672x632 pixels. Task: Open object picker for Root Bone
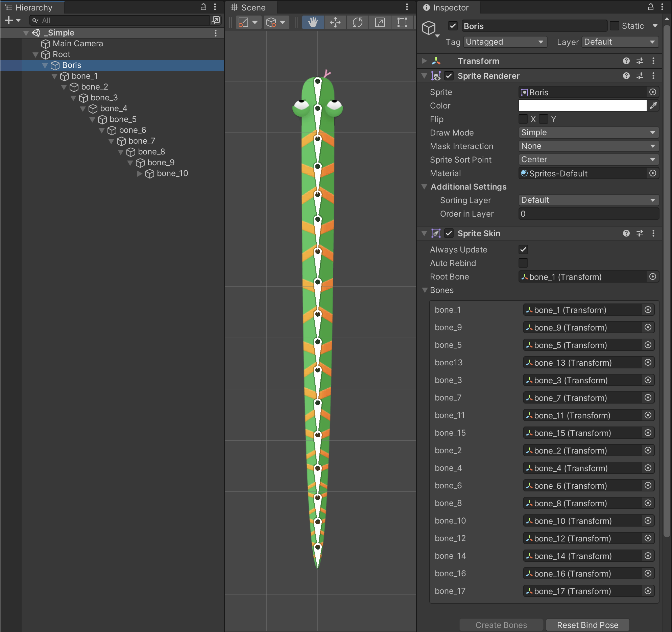[x=653, y=277]
